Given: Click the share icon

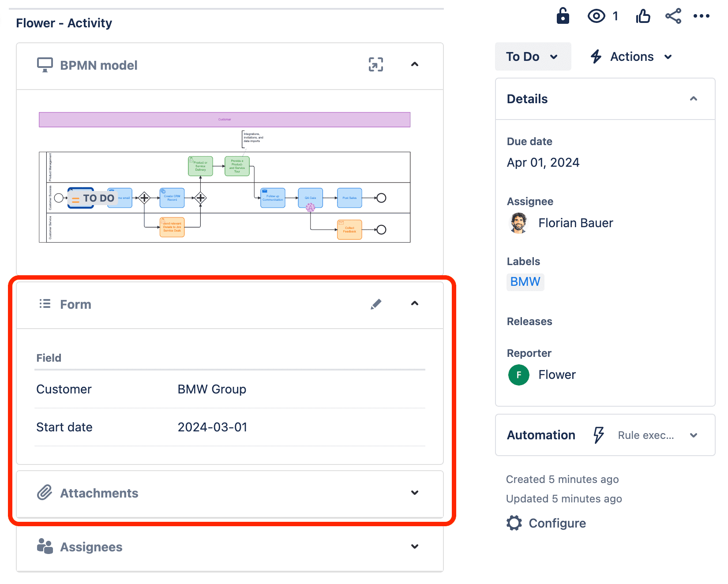Looking at the screenshot, I should point(673,15).
